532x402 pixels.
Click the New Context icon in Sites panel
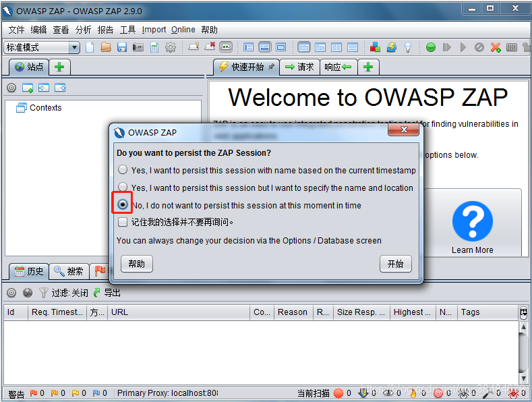coord(28,88)
